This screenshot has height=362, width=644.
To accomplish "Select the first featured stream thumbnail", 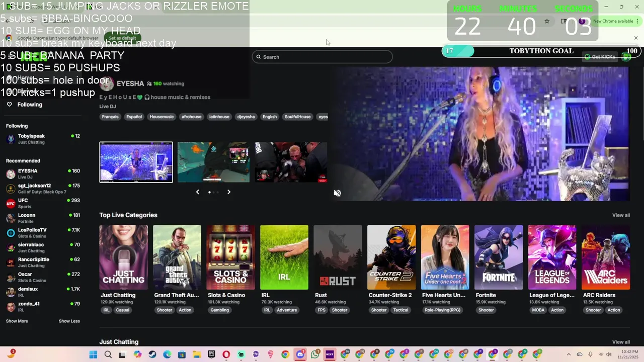I will tap(136, 162).
